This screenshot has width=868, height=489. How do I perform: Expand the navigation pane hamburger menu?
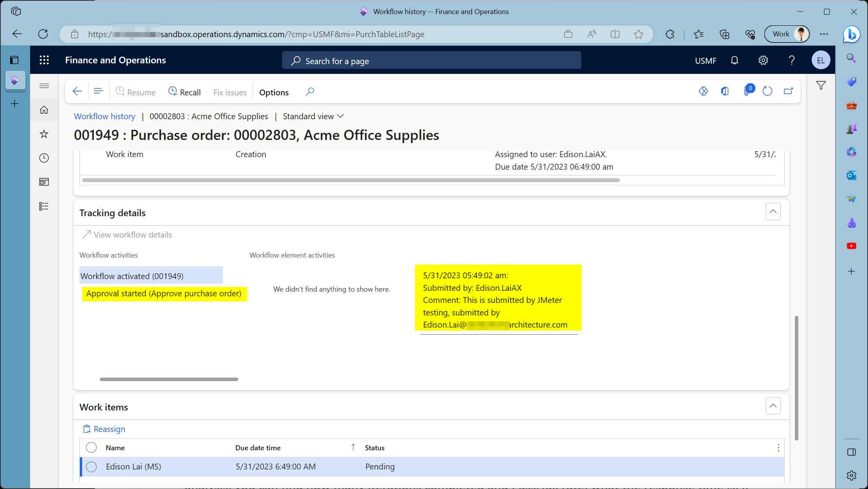44,86
